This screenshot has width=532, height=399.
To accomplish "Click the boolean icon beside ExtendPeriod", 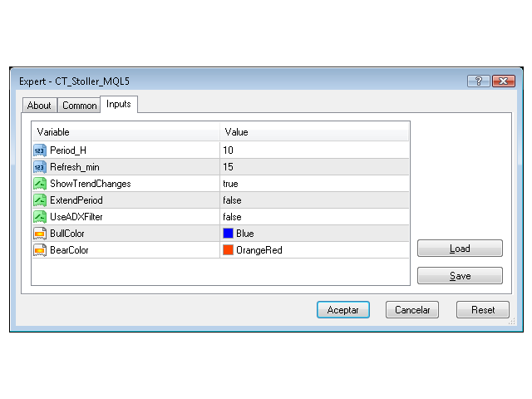I will pyautogui.click(x=40, y=200).
